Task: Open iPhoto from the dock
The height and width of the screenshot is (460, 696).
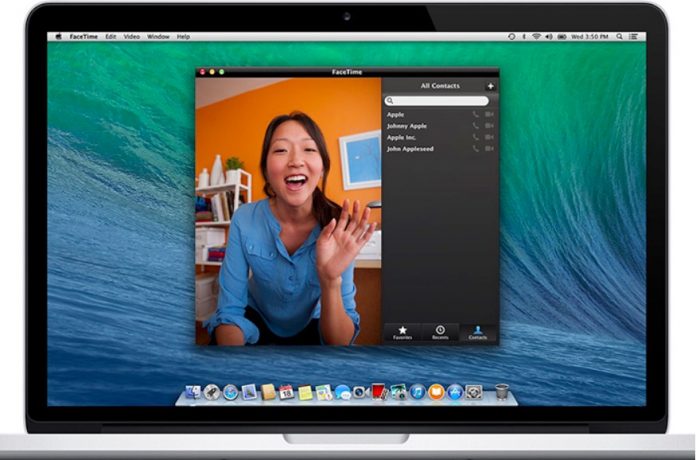Action: tap(399, 392)
